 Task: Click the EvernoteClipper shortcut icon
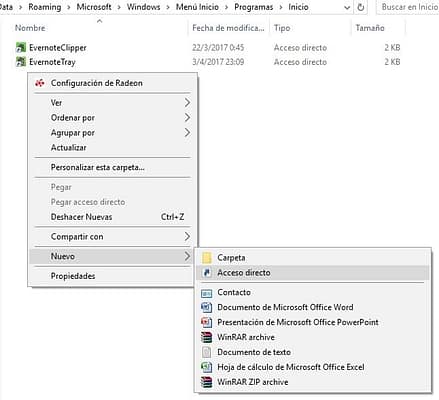coord(21,47)
